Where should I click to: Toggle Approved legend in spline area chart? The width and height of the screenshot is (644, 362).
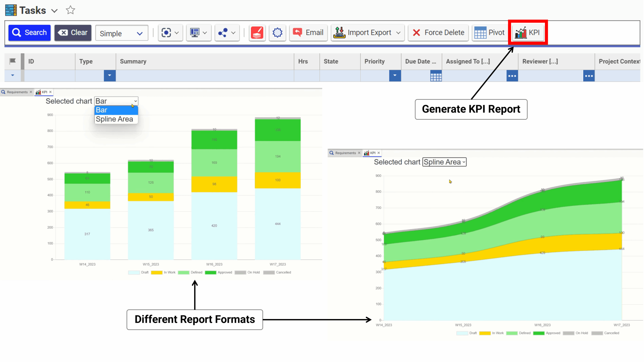(x=547, y=333)
